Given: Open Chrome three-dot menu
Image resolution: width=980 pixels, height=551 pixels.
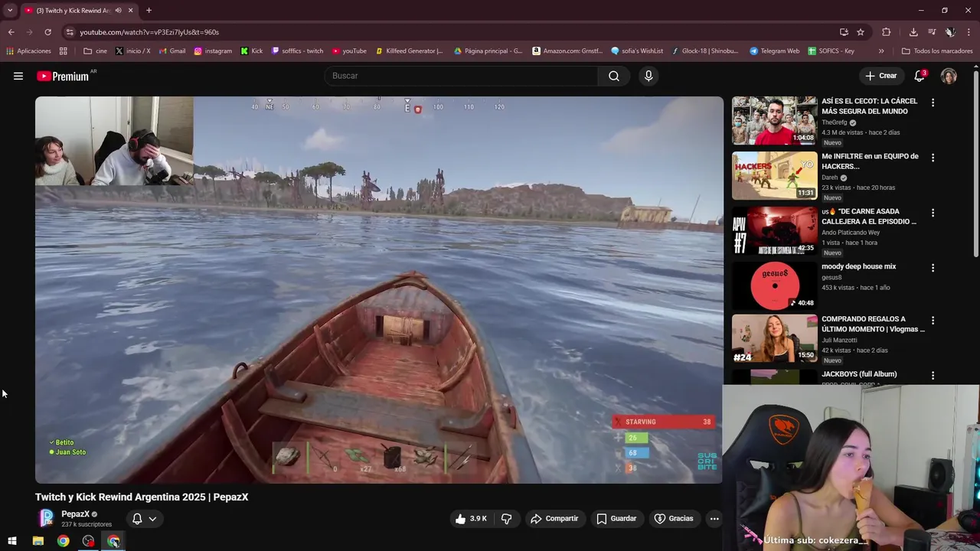Looking at the screenshot, I should [x=969, y=32].
